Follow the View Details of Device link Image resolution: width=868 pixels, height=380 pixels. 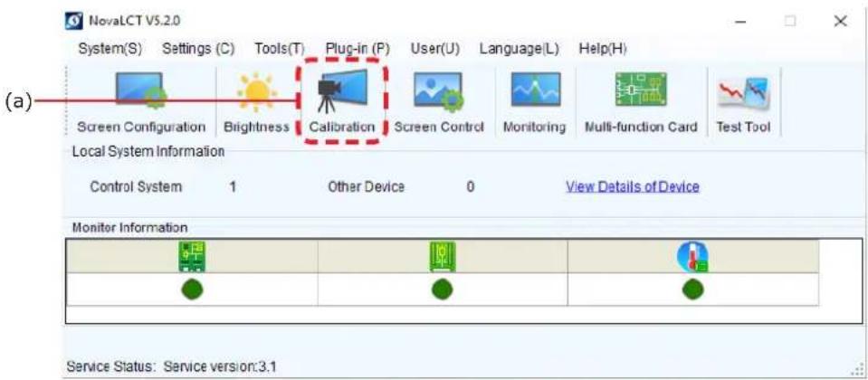[632, 187]
